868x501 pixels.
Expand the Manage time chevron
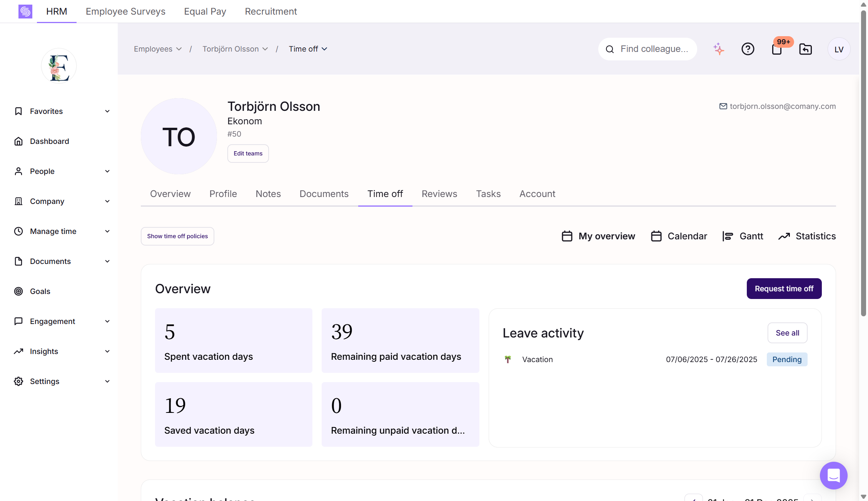pyautogui.click(x=107, y=231)
